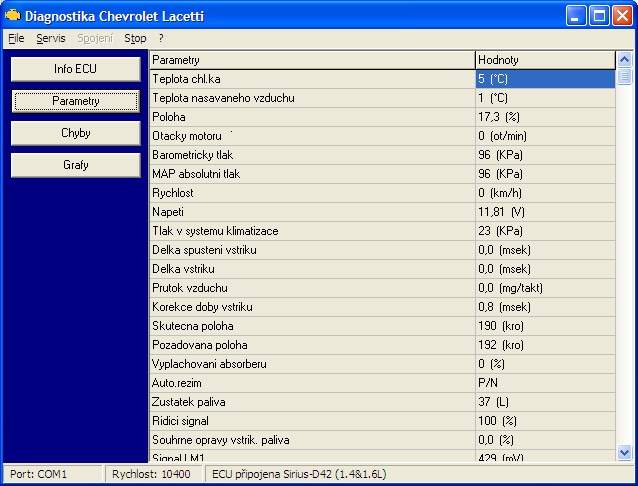Open the File menu
Screen dimensions: 638x486
click(x=16, y=38)
